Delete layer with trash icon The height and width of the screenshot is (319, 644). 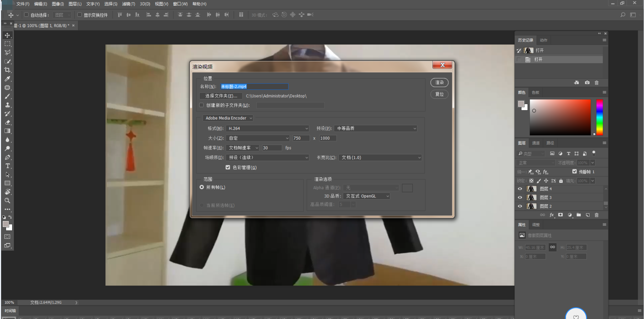(597, 215)
